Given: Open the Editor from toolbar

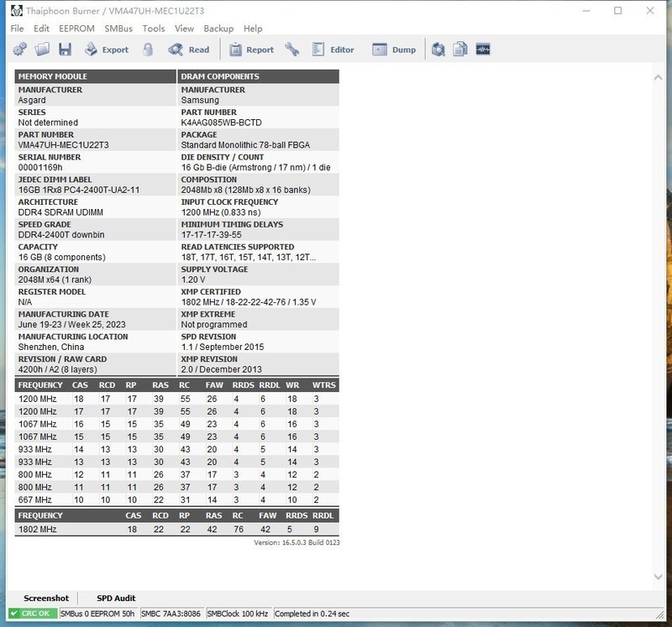Looking at the screenshot, I should coord(333,50).
